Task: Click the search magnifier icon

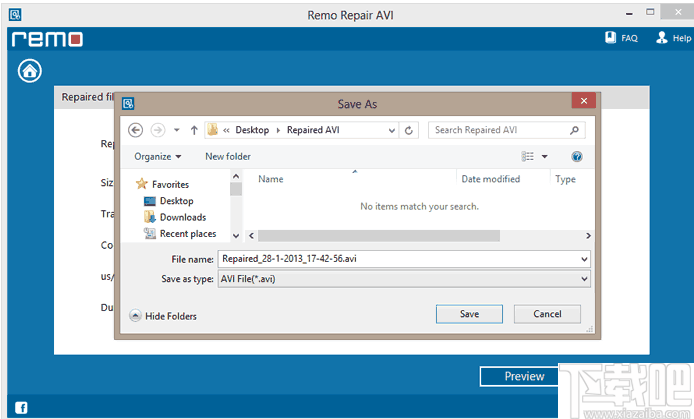Action: [x=574, y=130]
